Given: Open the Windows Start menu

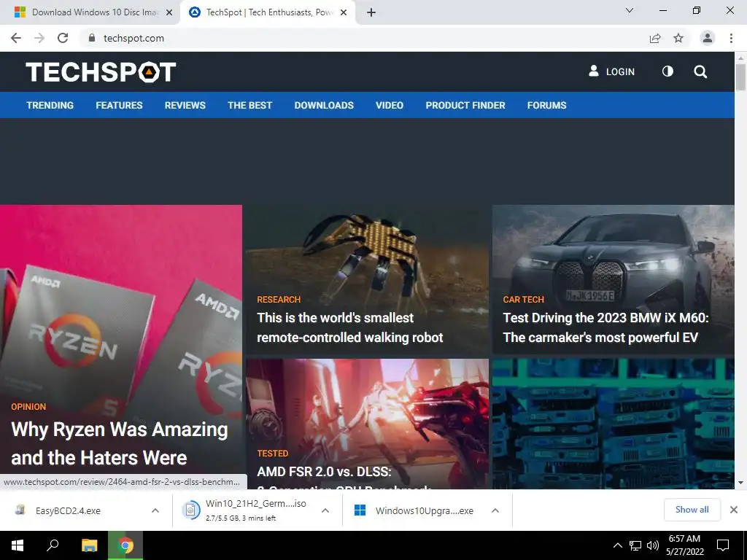Looking at the screenshot, I should 18,545.
